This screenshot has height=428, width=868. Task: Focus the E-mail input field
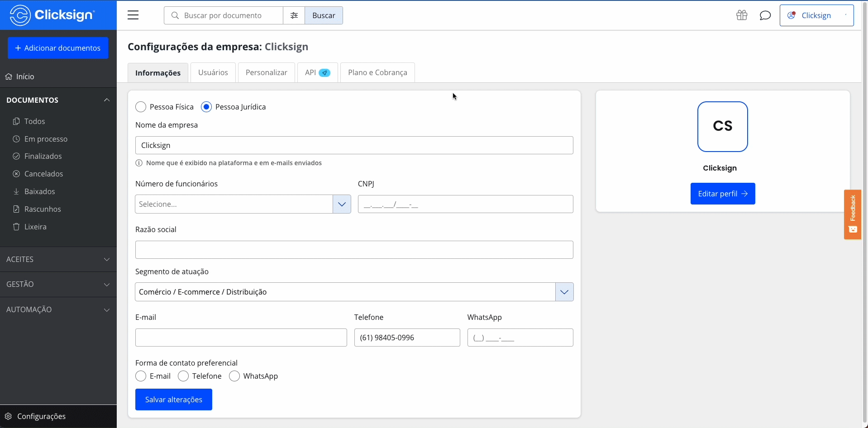point(241,338)
